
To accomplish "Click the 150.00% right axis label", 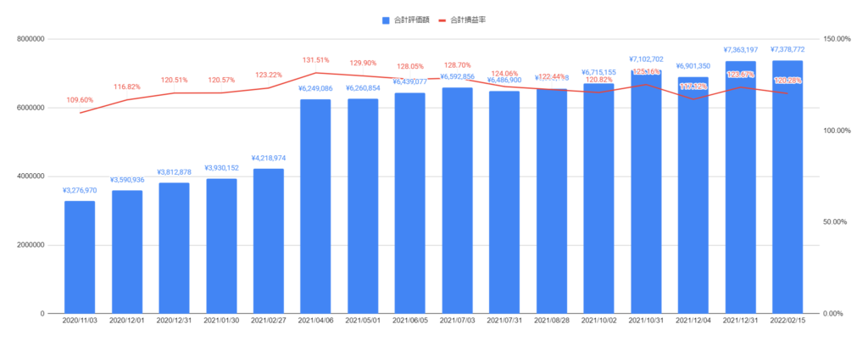I will pos(835,39).
